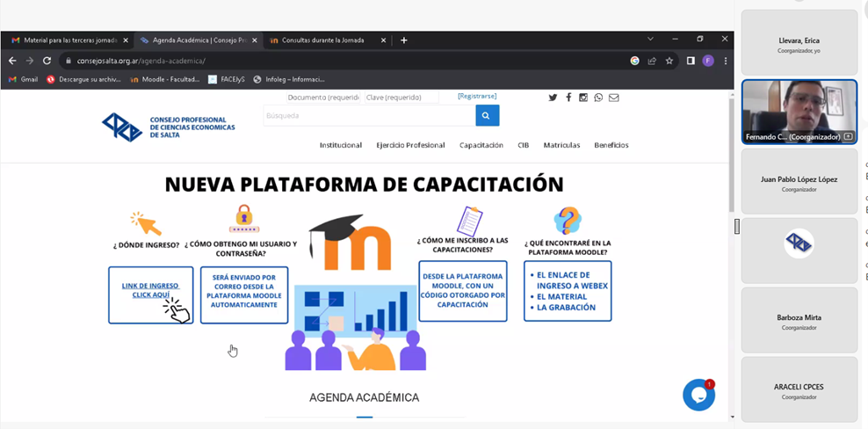The height and width of the screenshot is (429, 868).
Task: Click the browser forward arrow
Action: pyautogui.click(x=30, y=61)
